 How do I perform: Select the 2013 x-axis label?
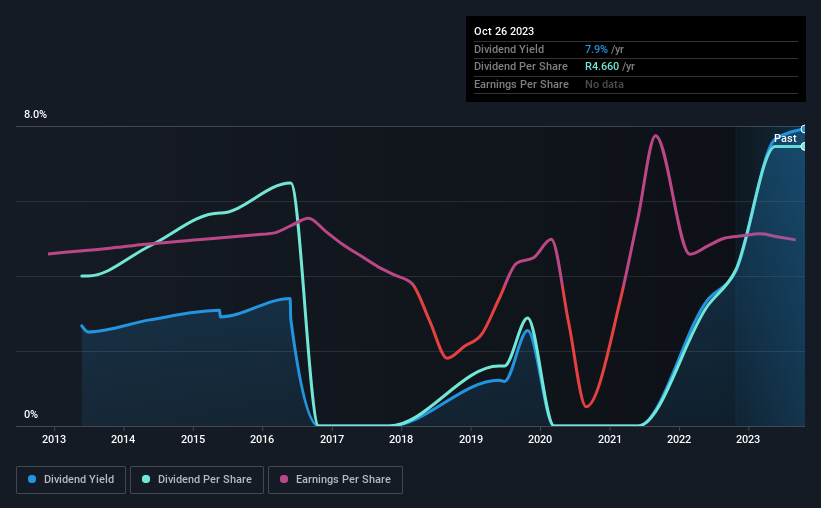(54, 439)
